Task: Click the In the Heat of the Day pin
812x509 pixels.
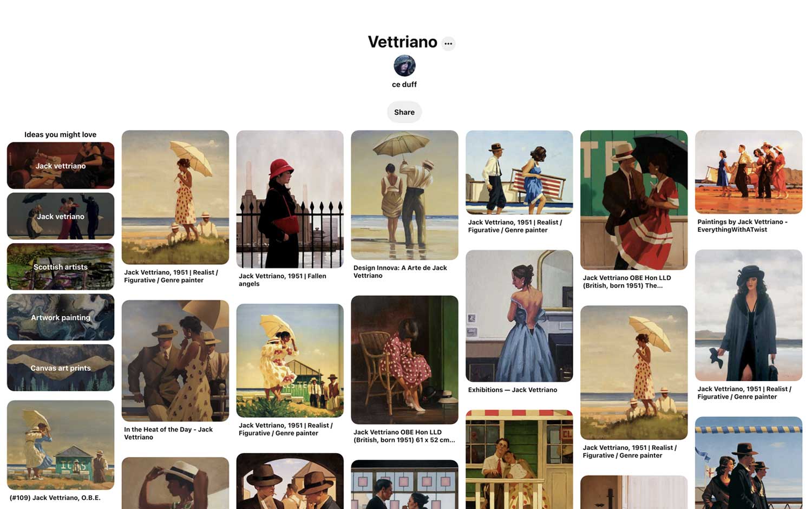Action: [x=175, y=361]
